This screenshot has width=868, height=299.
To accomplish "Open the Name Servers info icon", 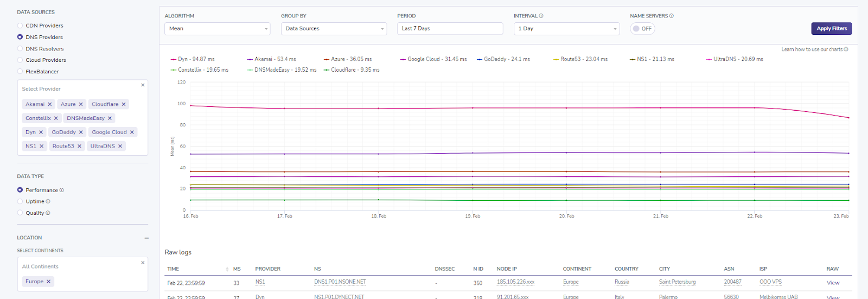I will coord(671,16).
